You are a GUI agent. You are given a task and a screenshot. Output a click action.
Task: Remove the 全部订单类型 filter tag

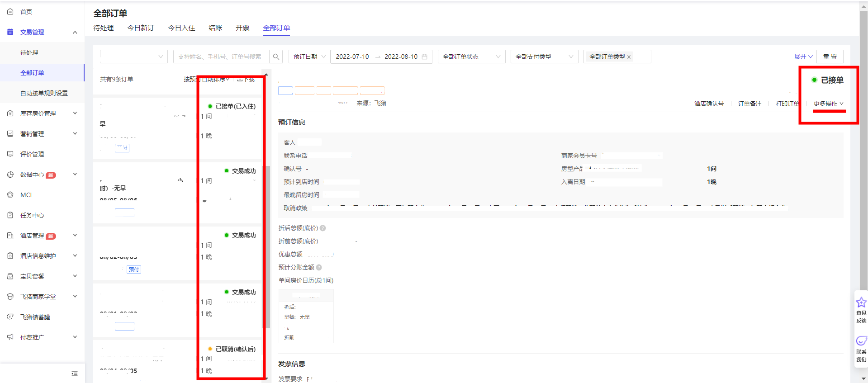[629, 57]
